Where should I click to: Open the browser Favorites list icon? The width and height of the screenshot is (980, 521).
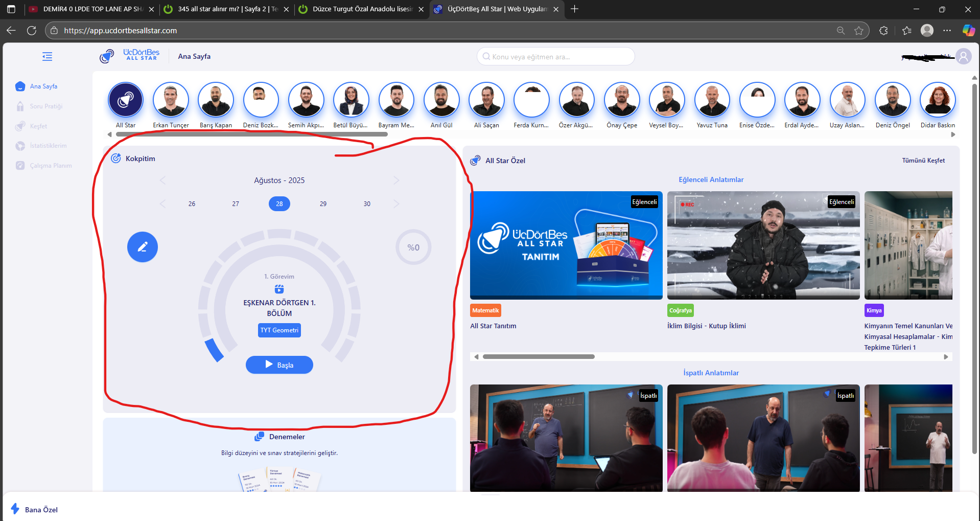pyautogui.click(x=907, y=31)
